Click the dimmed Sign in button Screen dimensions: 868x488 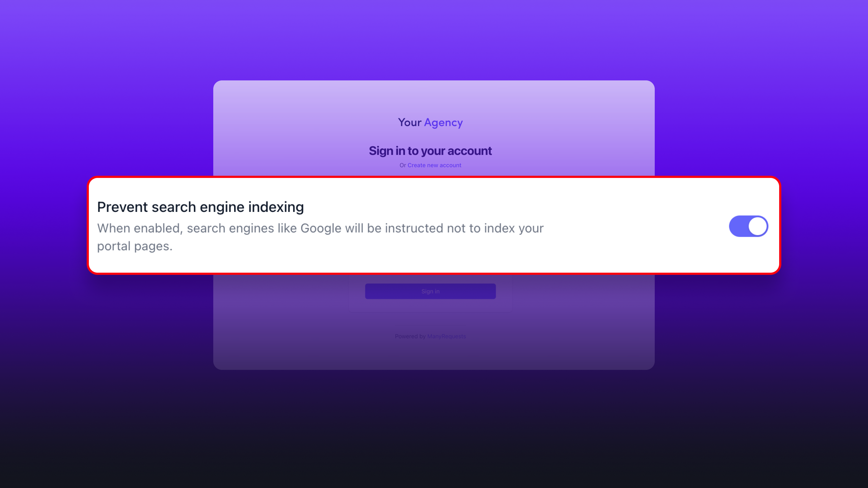click(430, 291)
